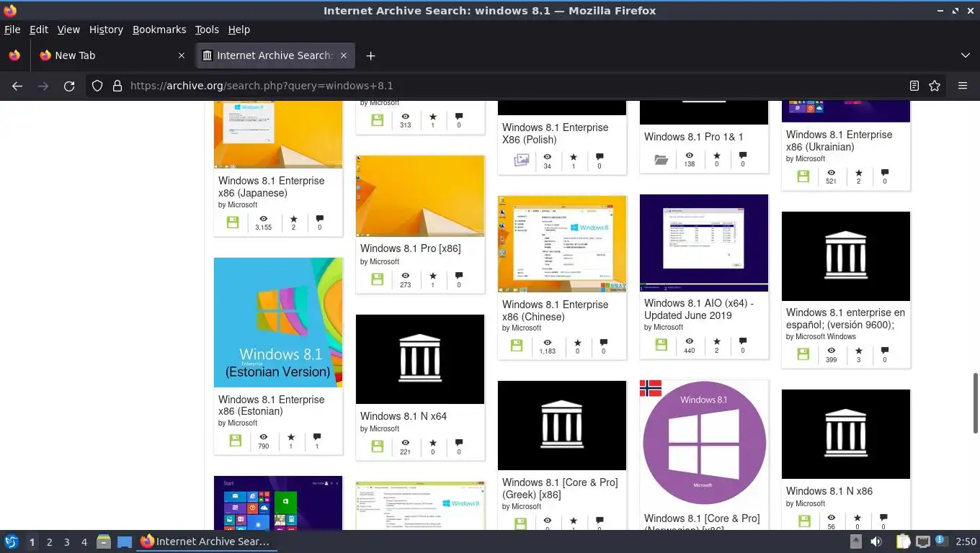This screenshot has width=980, height=553.
Task: Click the volume speaker tray icon
Action: click(x=876, y=541)
